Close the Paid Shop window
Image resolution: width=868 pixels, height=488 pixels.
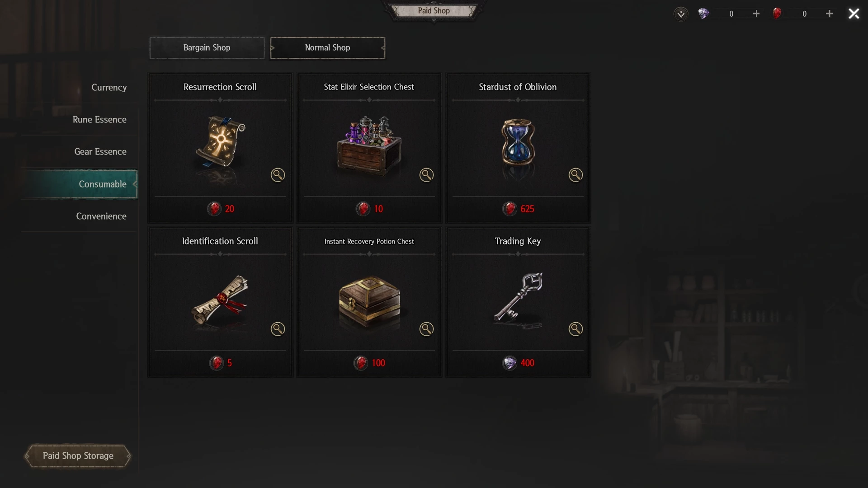coord(854,14)
